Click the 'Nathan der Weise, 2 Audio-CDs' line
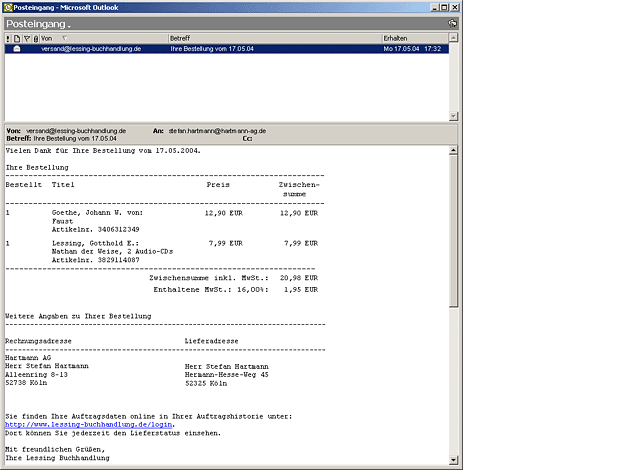 pos(112,251)
